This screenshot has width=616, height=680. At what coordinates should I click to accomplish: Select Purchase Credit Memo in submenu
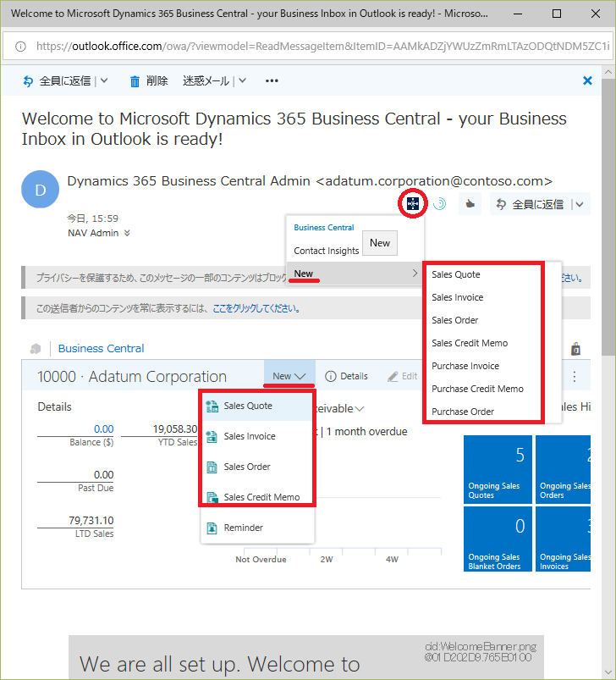tap(477, 389)
